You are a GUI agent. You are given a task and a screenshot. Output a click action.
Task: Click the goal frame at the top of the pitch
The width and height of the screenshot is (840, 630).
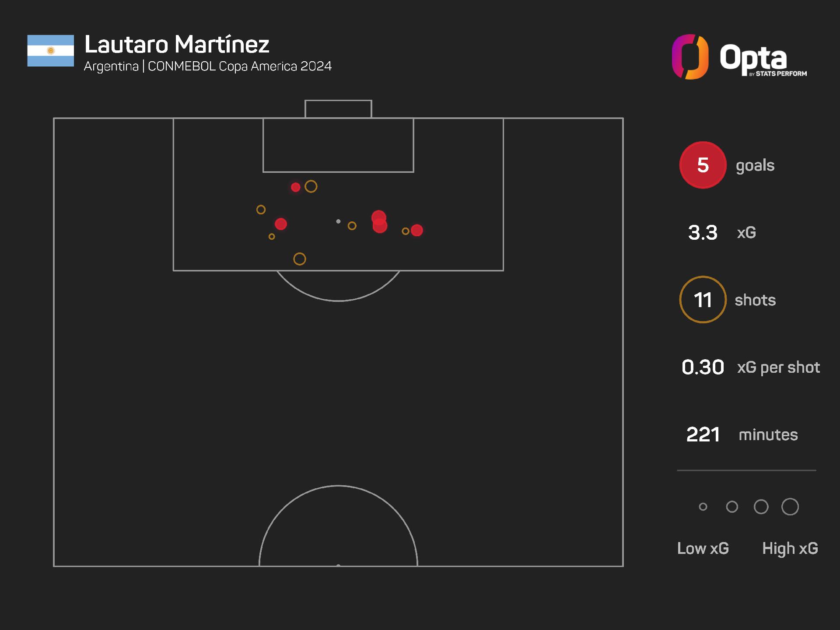coord(338,109)
